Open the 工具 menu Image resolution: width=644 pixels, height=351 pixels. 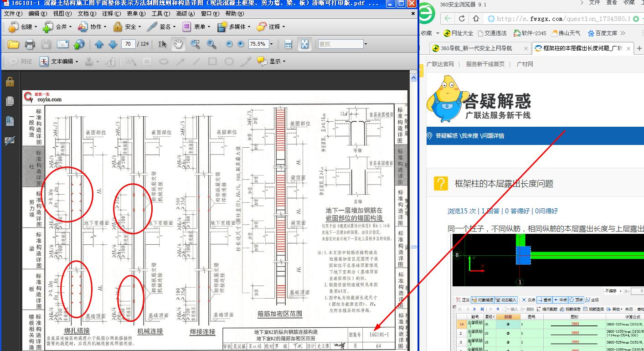[161, 14]
